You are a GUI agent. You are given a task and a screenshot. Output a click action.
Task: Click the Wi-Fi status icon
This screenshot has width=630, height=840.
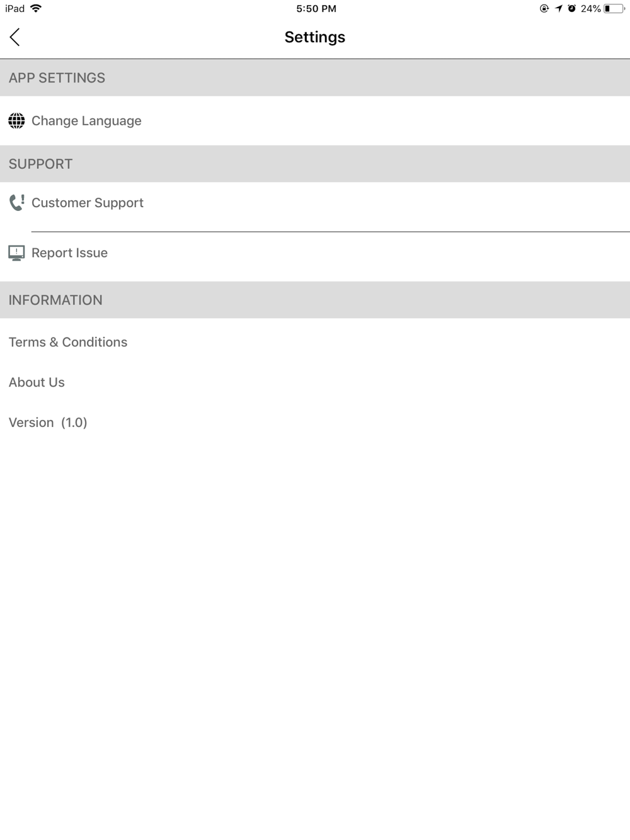click(x=36, y=8)
